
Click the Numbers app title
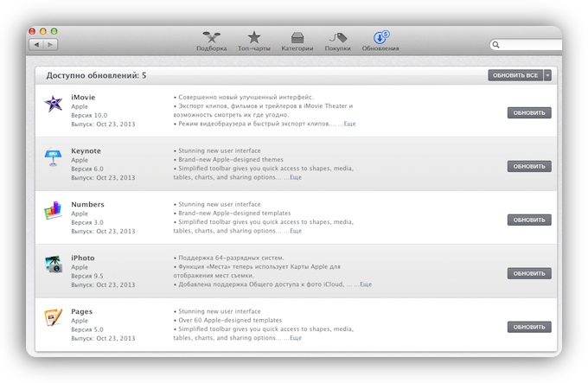click(87, 205)
